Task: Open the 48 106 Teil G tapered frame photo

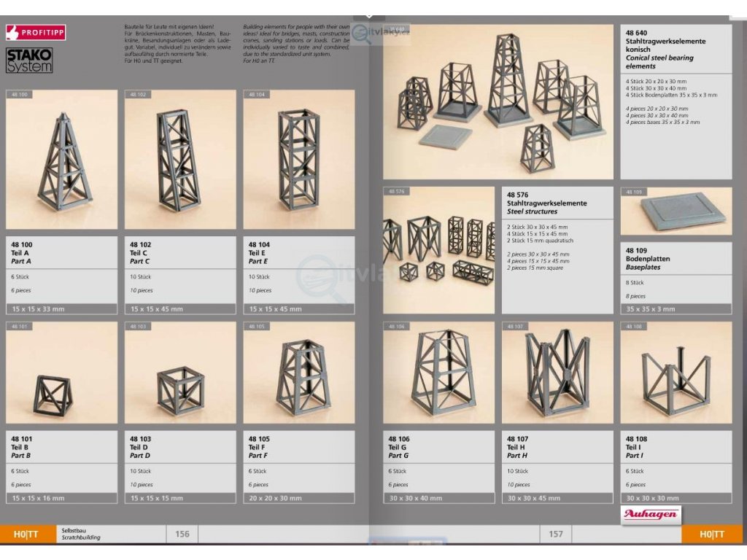Action: click(x=438, y=373)
